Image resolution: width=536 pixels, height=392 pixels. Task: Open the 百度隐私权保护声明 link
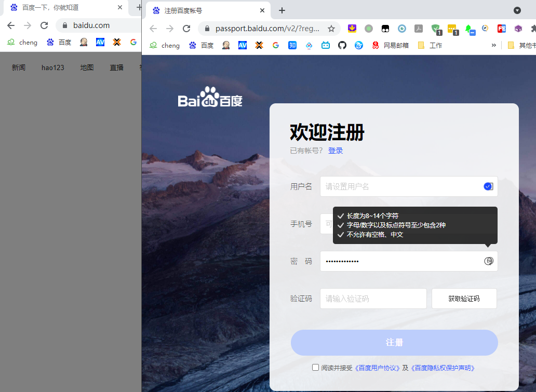[443, 368]
